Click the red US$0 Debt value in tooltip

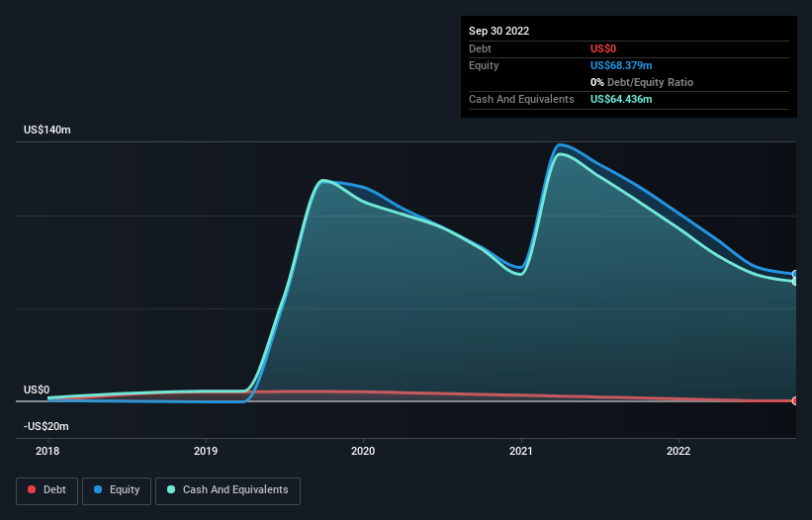tap(603, 48)
